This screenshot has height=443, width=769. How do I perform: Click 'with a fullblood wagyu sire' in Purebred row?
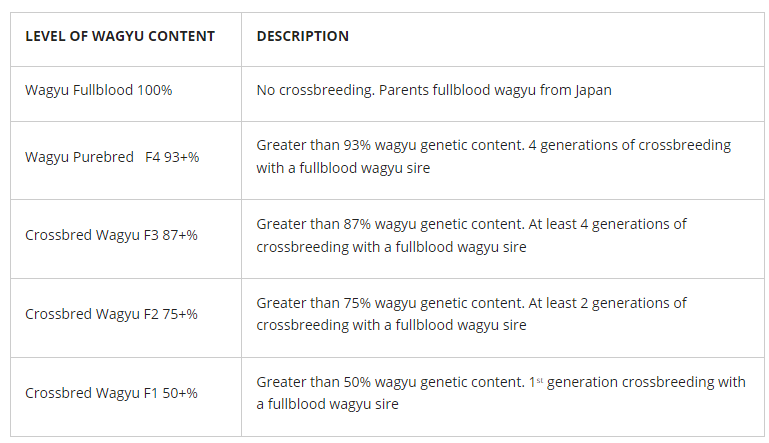343,168
